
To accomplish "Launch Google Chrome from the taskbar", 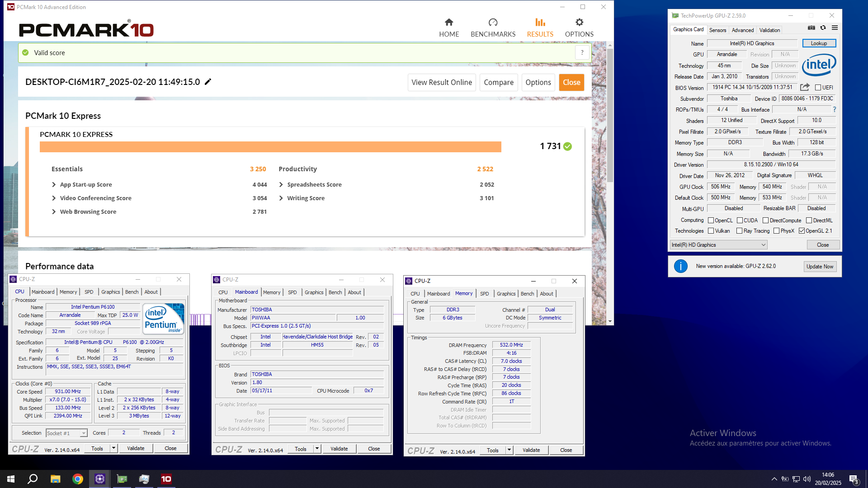I will click(x=78, y=479).
